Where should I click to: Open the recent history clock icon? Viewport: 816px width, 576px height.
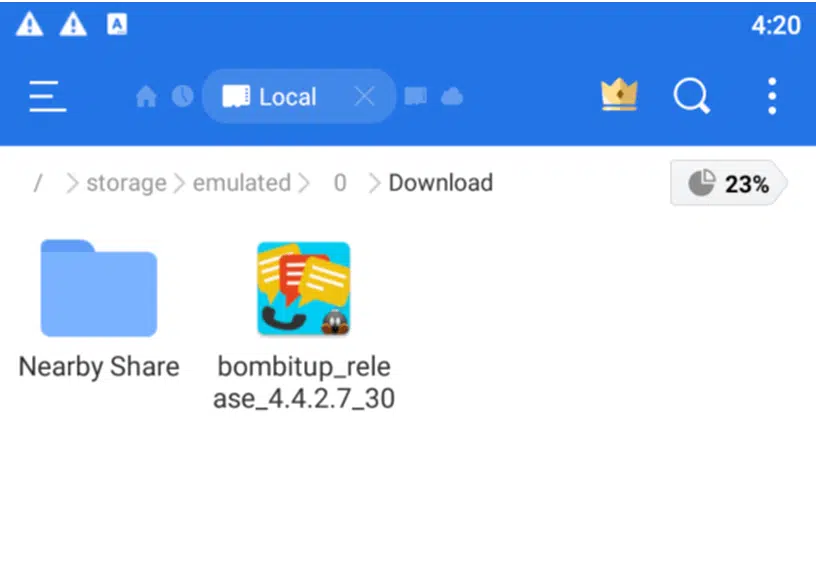pyautogui.click(x=183, y=96)
